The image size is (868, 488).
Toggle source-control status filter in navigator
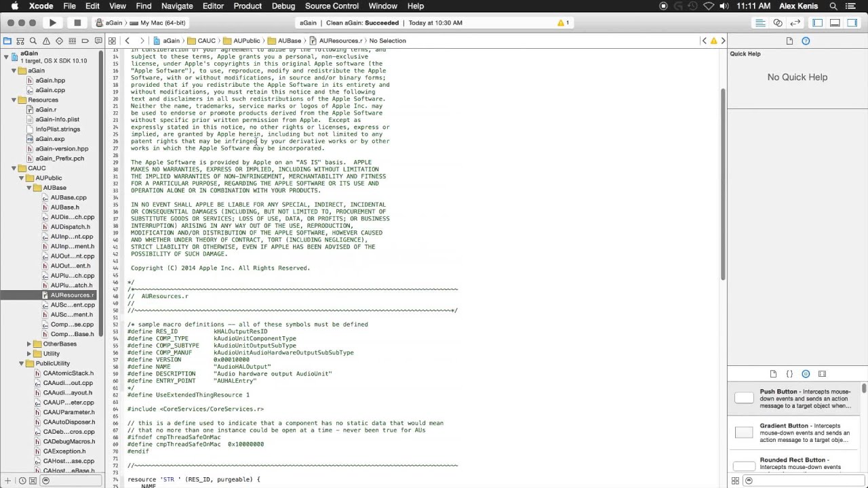click(x=33, y=481)
